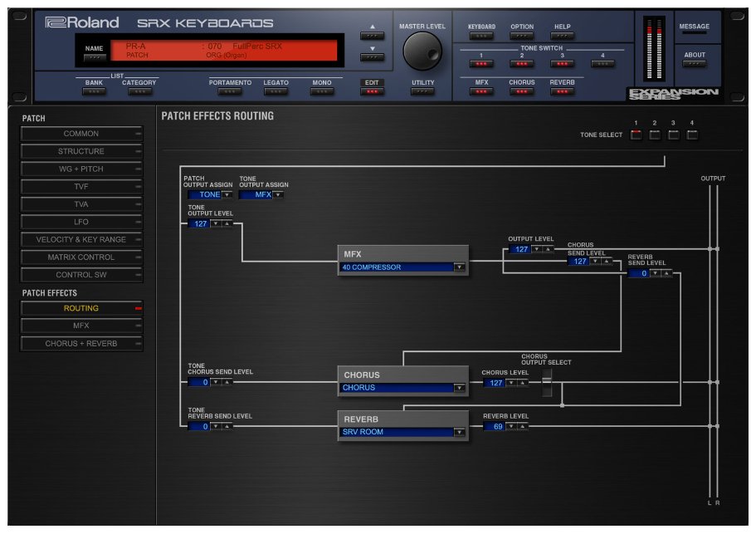Enable Mono mode button
The height and width of the screenshot is (534, 756).
coord(322,91)
